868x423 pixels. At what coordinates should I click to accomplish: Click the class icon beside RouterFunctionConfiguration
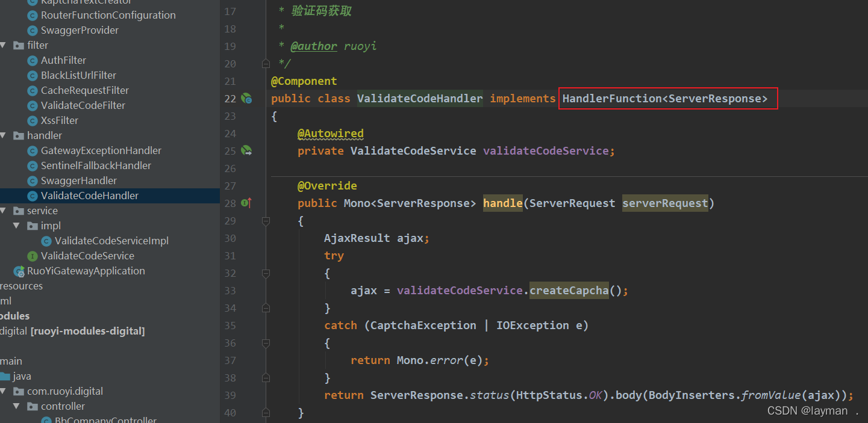click(x=33, y=15)
